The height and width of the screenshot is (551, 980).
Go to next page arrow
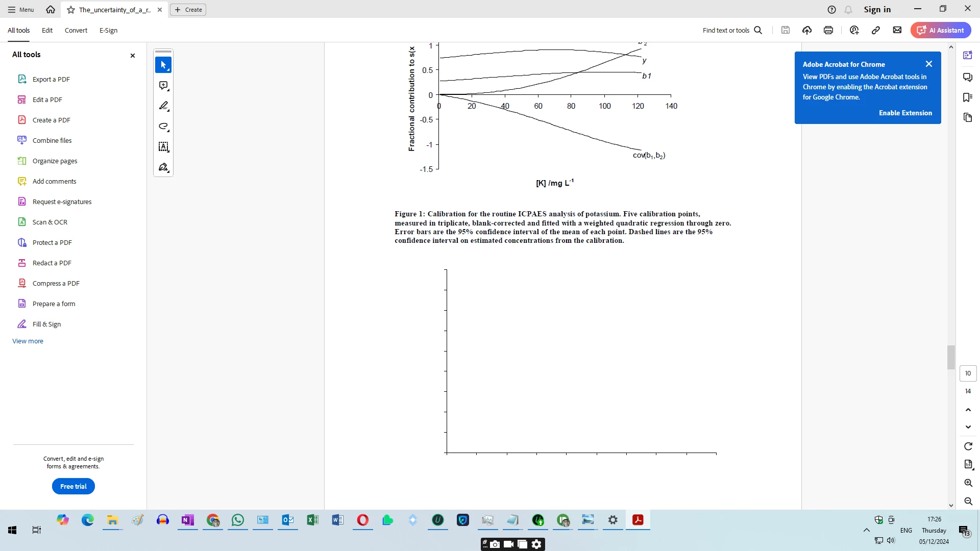[968, 427]
